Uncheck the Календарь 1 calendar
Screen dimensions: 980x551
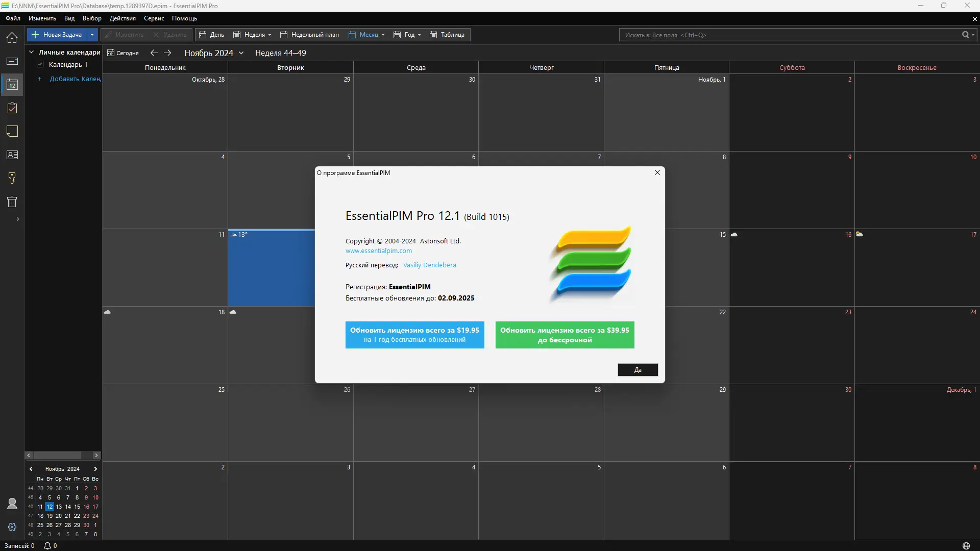tap(40, 64)
